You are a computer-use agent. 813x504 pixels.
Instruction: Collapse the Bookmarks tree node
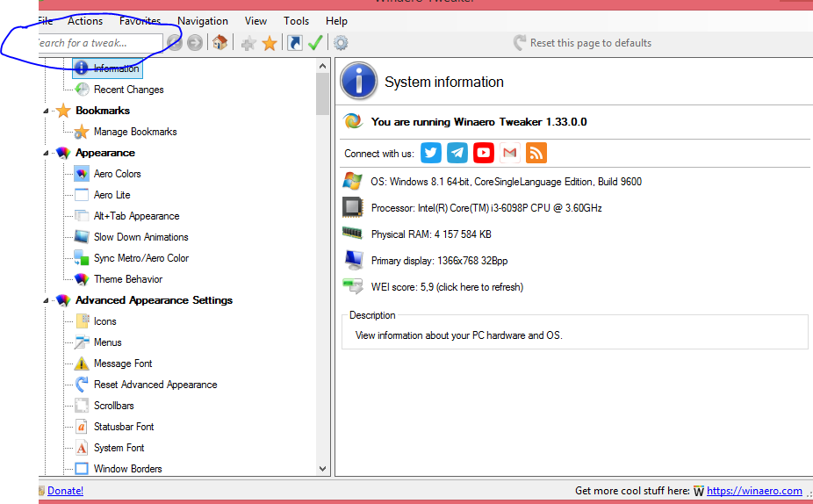pyautogui.click(x=46, y=111)
